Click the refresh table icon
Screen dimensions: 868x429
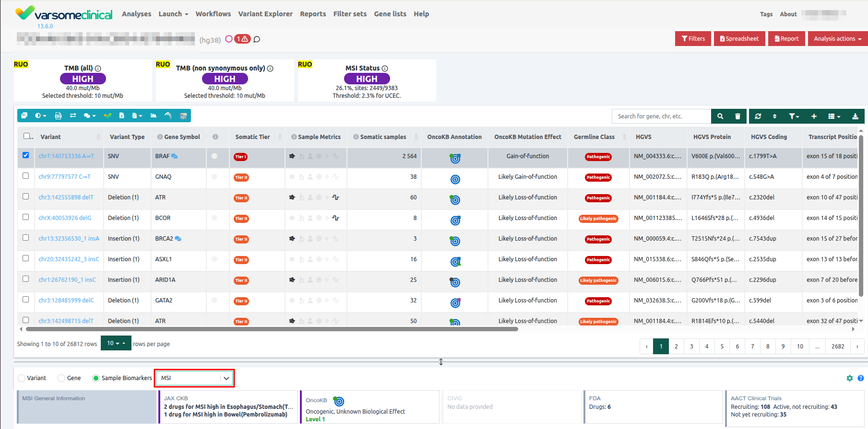point(758,116)
